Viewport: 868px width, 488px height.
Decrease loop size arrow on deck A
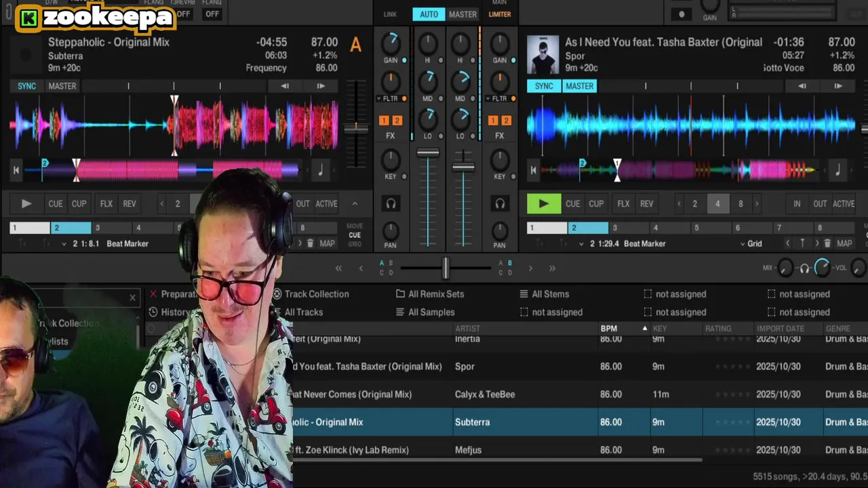[x=161, y=203]
